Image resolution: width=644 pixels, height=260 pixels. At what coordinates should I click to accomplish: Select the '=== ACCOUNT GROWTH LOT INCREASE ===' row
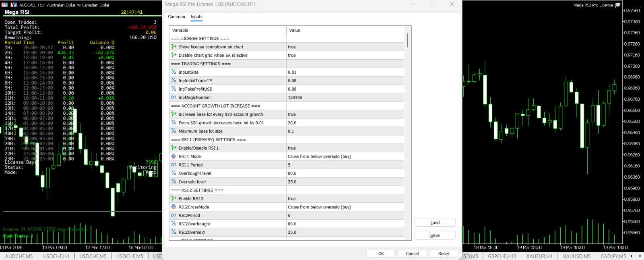click(287, 106)
